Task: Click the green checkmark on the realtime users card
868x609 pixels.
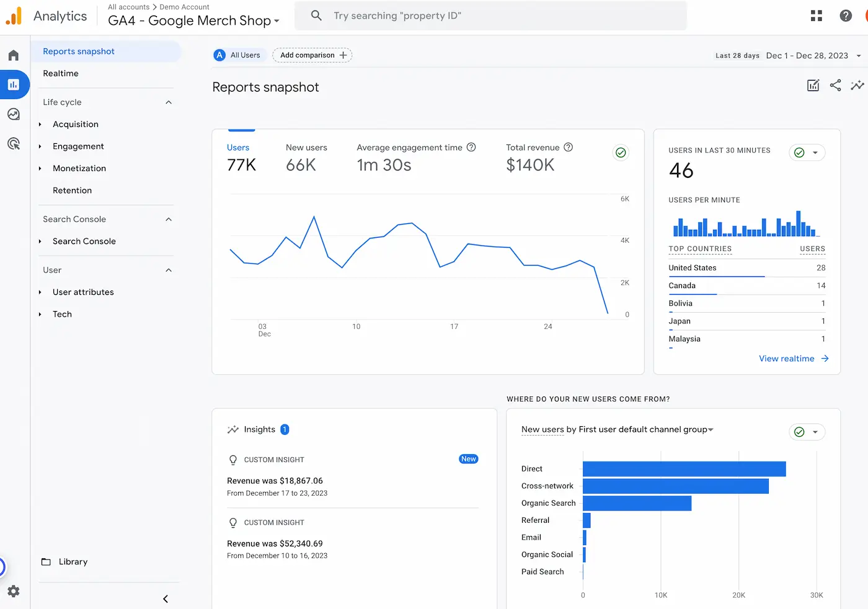Action: (x=800, y=152)
